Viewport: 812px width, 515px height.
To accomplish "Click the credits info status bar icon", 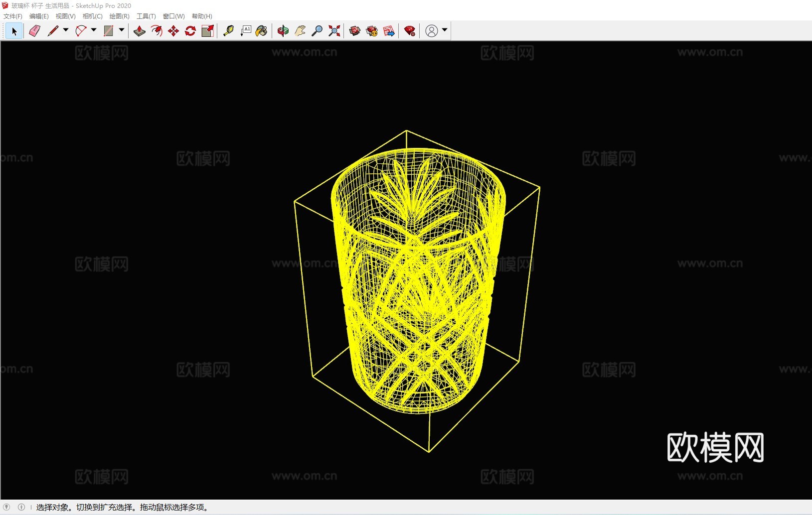I will (21, 507).
